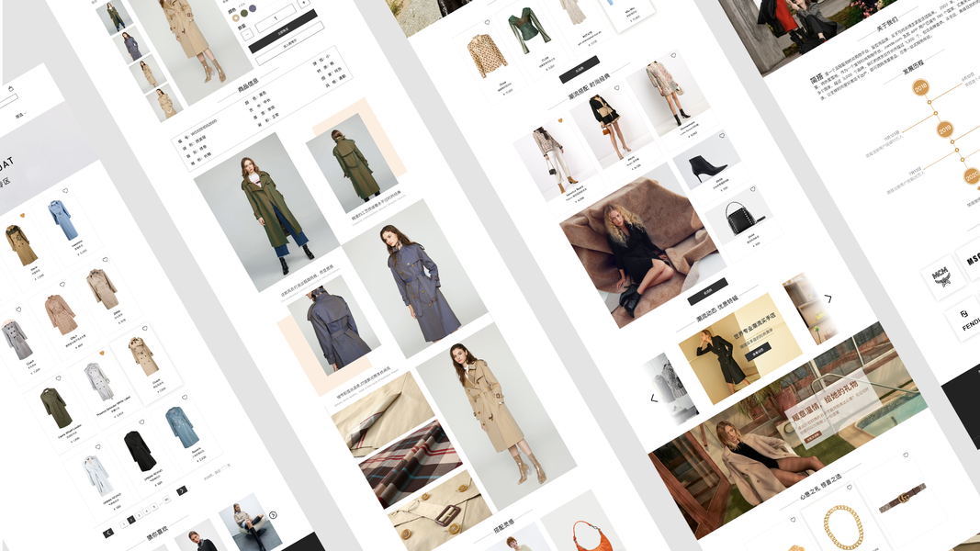This screenshot has width=980, height=551.
Task: Go to the next catalog page arrow
Action: (x=182, y=491)
